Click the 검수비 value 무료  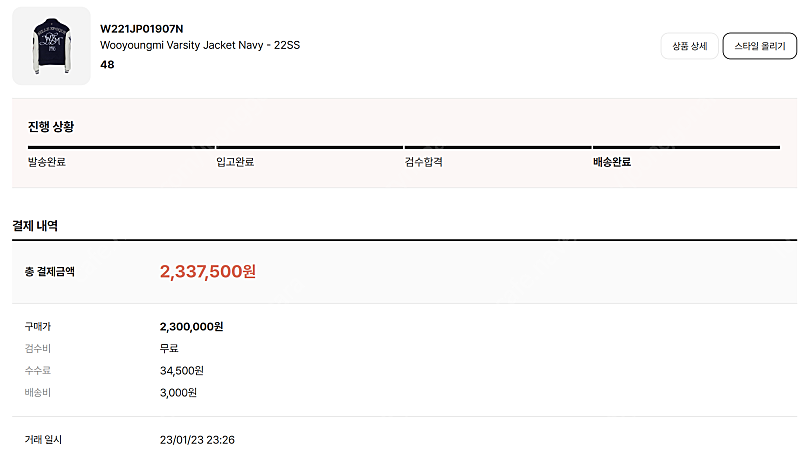[169, 348]
